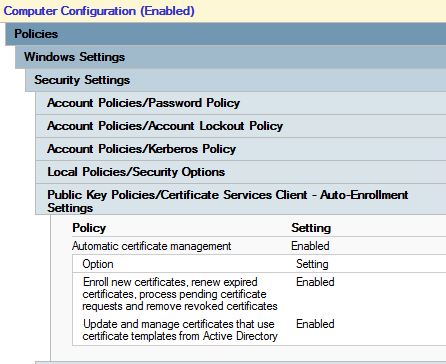This screenshot has height=364, width=446.
Task: Expand Account Policies/Account Lockout Policy section
Action: tap(241, 126)
